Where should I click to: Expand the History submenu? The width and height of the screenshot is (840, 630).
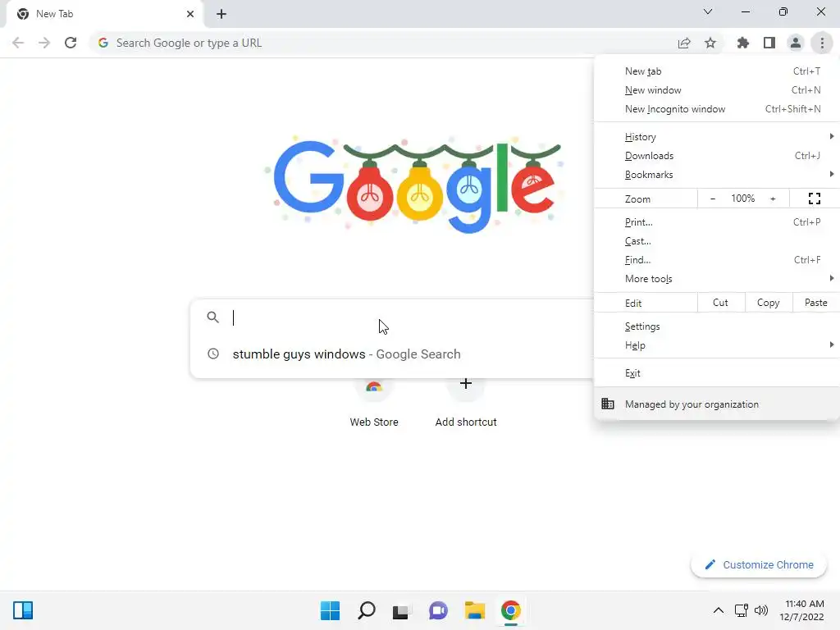point(717,137)
